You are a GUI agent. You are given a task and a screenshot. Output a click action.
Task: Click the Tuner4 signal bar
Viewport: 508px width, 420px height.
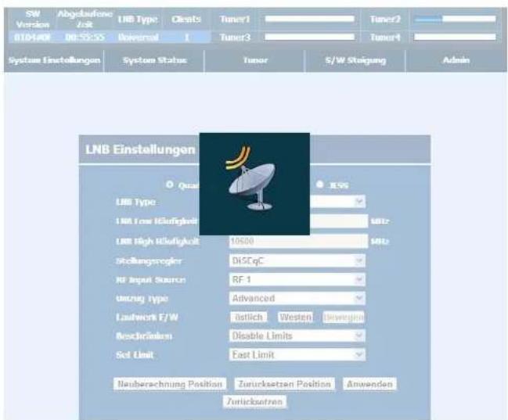455,37
